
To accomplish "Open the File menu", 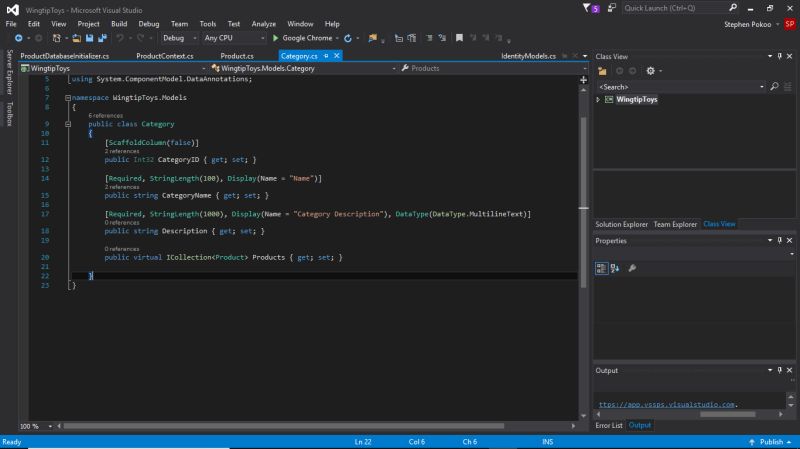I will click(x=11, y=24).
